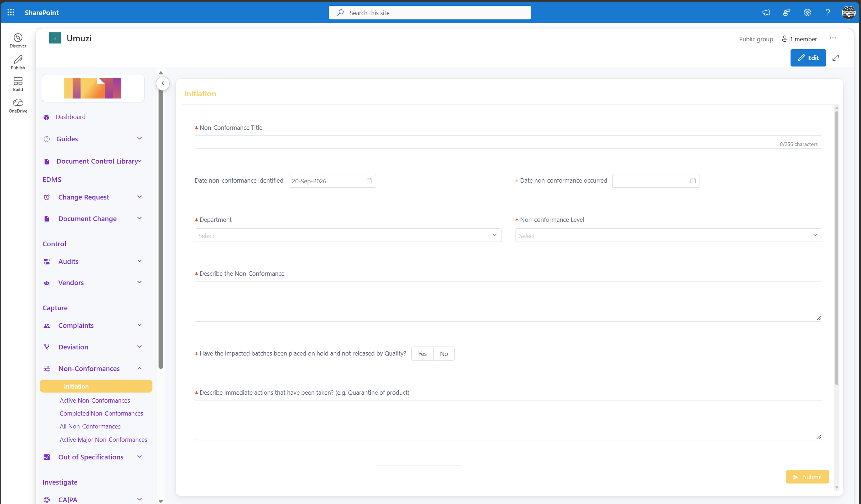Select Yes for batches placed on hold
861x504 pixels.
(x=422, y=354)
